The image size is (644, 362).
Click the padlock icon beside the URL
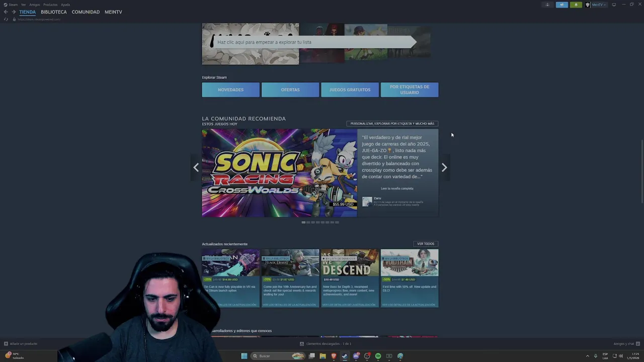(x=14, y=19)
